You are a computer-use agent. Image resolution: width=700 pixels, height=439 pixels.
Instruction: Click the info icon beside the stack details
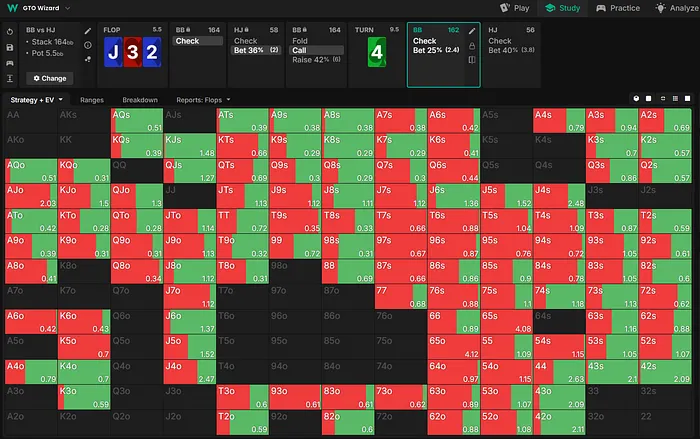(x=88, y=45)
